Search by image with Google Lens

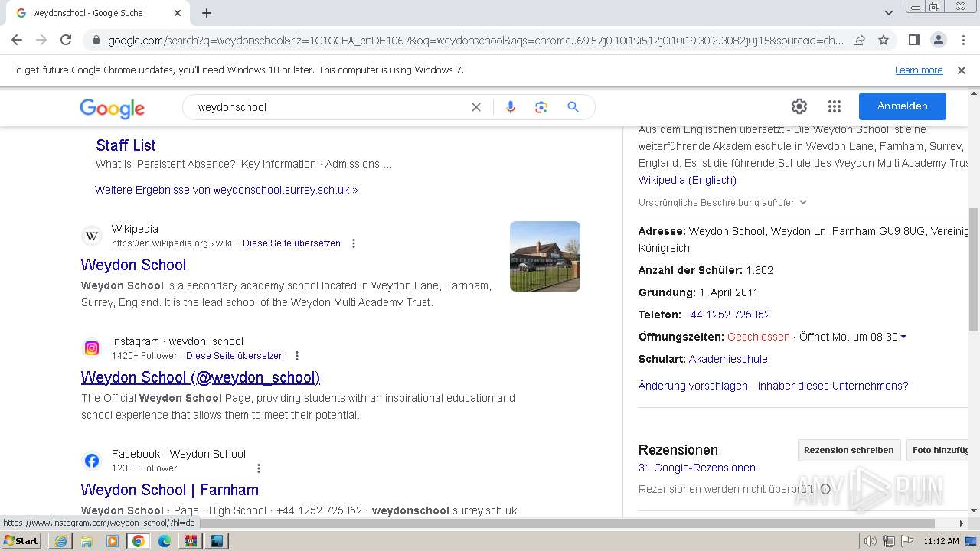(541, 107)
